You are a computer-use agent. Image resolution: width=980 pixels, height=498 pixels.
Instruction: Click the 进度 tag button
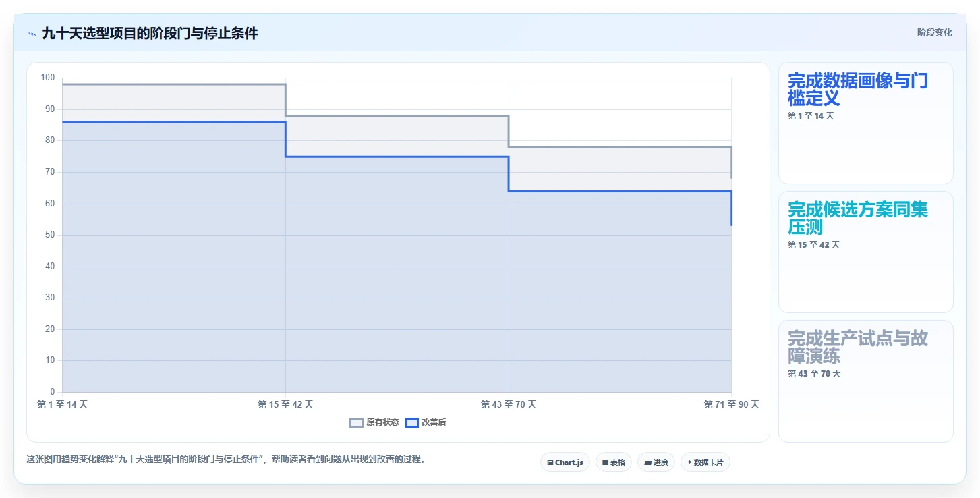click(x=656, y=462)
